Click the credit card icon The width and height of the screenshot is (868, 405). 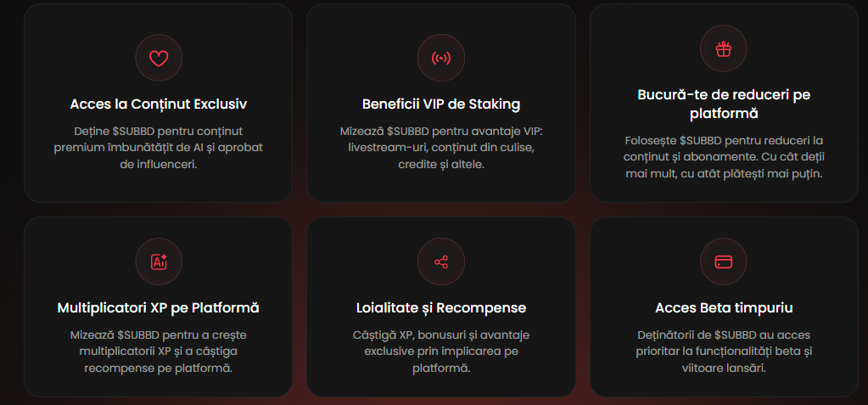724,262
